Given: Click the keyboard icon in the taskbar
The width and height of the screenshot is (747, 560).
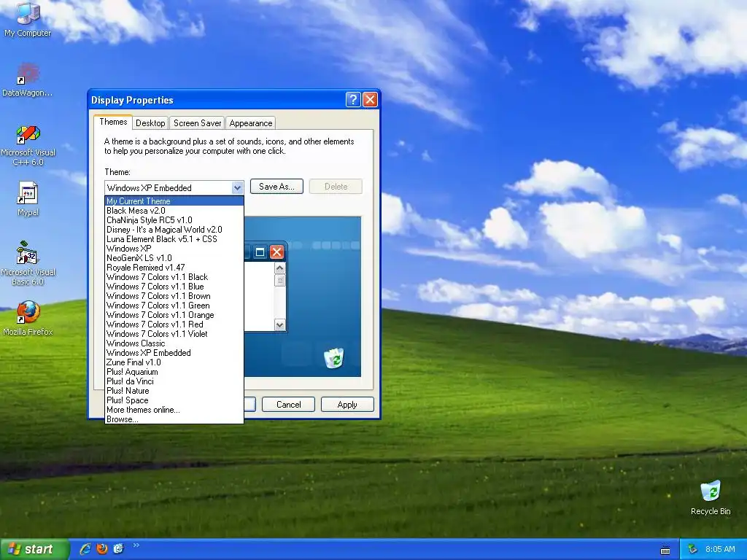Looking at the screenshot, I should tap(665, 550).
